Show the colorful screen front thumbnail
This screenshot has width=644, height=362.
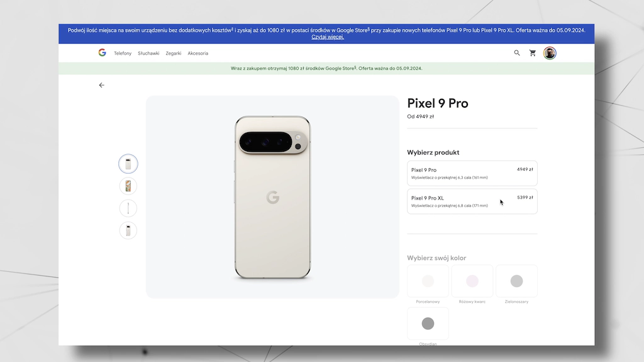tap(128, 186)
